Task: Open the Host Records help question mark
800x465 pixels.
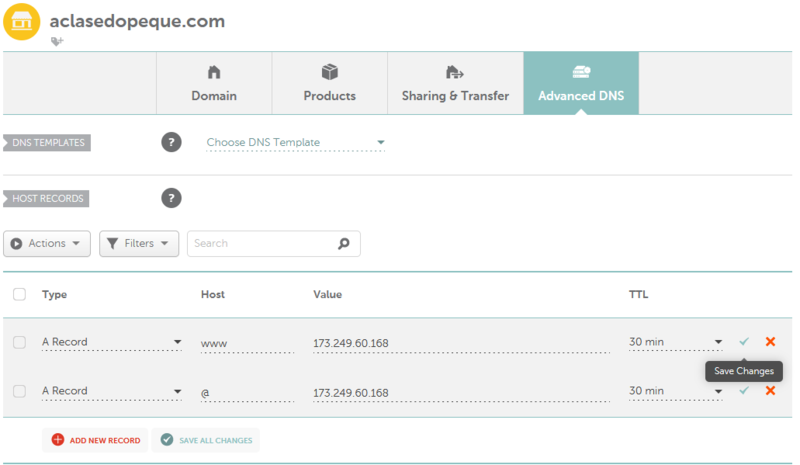Action: (171, 198)
